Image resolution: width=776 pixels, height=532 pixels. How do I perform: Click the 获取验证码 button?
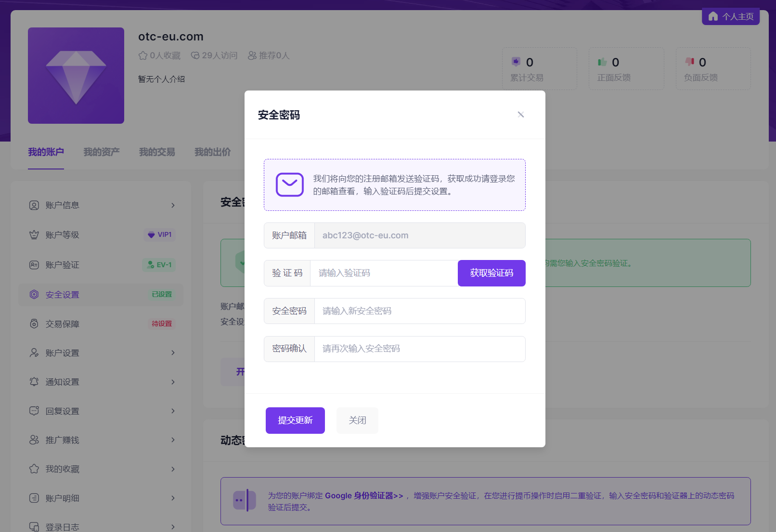tap(491, 273)
